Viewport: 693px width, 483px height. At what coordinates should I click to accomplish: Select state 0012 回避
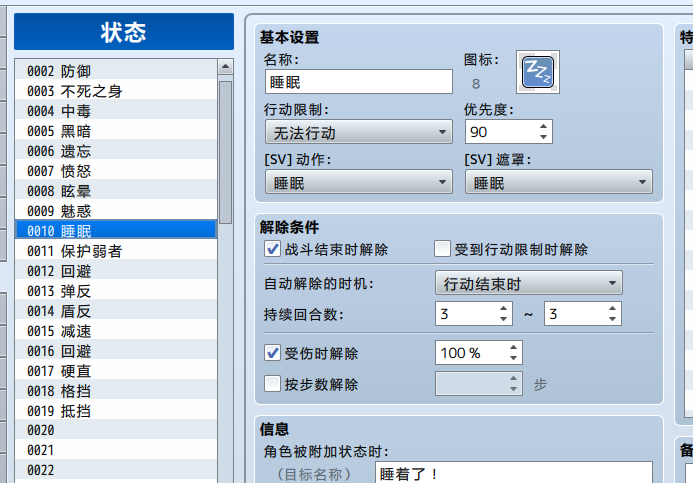116,271
